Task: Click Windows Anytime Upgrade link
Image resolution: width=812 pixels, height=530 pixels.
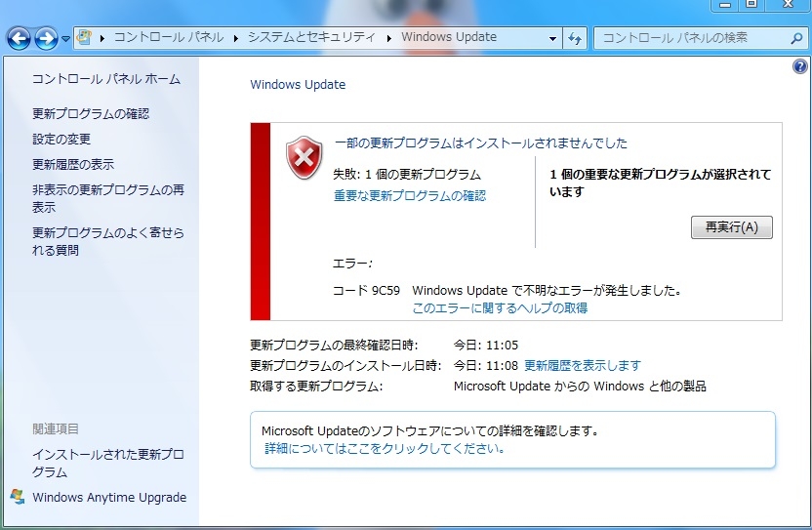Action: point(109,498)
